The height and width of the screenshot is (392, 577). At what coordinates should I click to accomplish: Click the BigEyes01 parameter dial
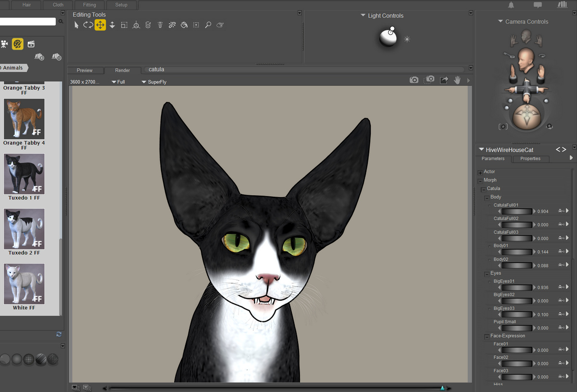tap(517, 288)
